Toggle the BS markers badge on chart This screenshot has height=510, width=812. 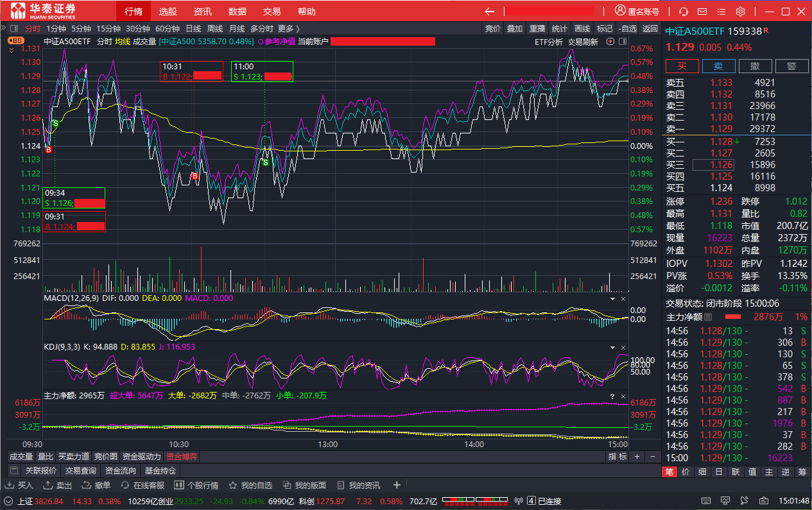coord(15,40)
